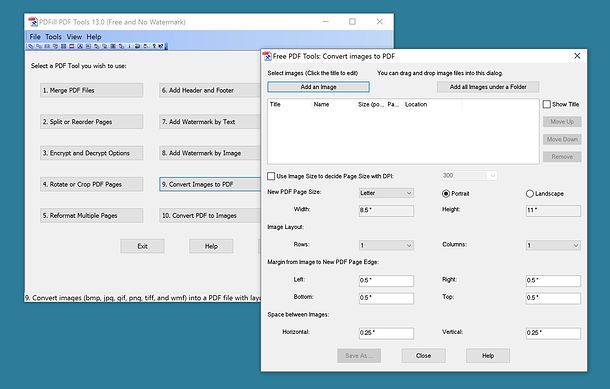
Task: Click the Size column header
Action: coord(371,104)
